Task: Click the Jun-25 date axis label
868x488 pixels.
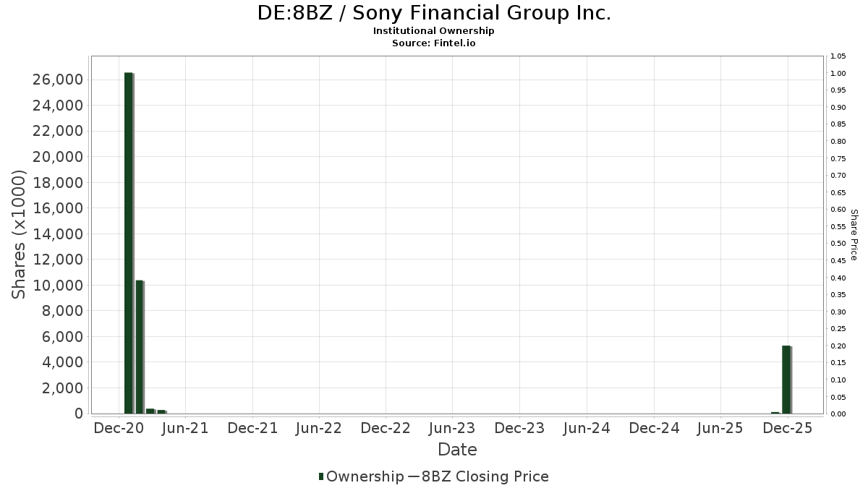Action: tap(720, 428)
